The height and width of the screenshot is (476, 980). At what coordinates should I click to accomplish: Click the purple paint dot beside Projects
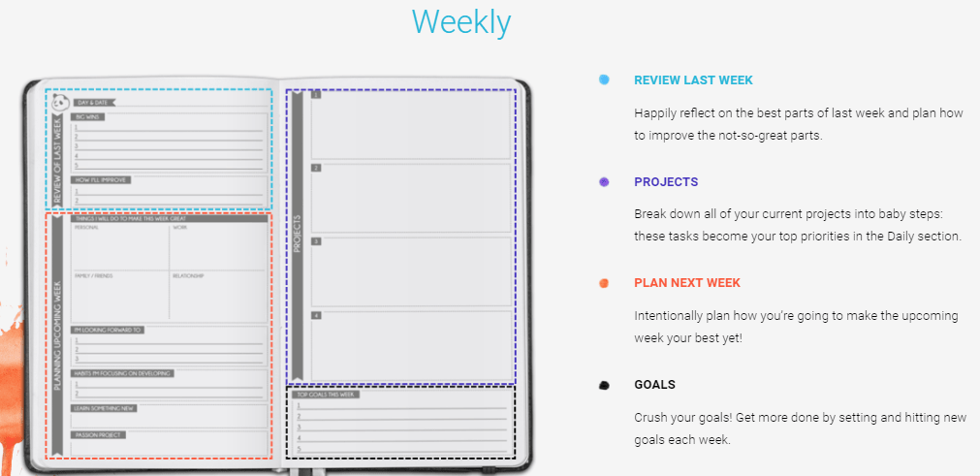click(604, 182)
